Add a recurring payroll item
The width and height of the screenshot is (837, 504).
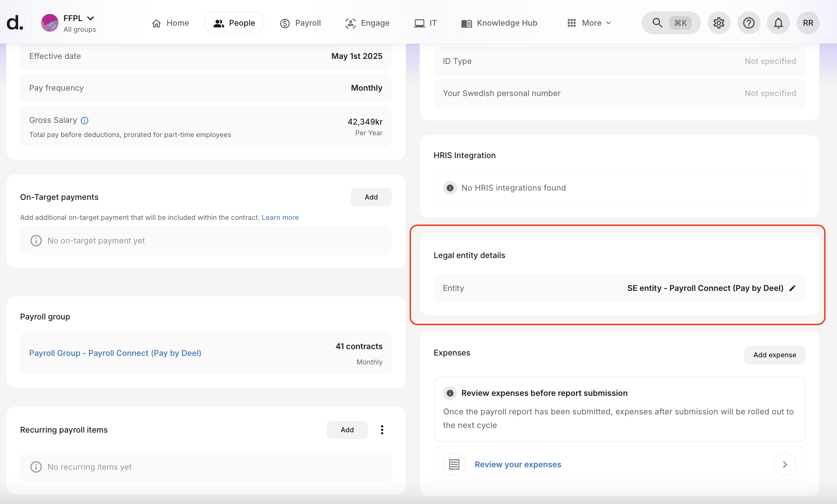[347, 430]
